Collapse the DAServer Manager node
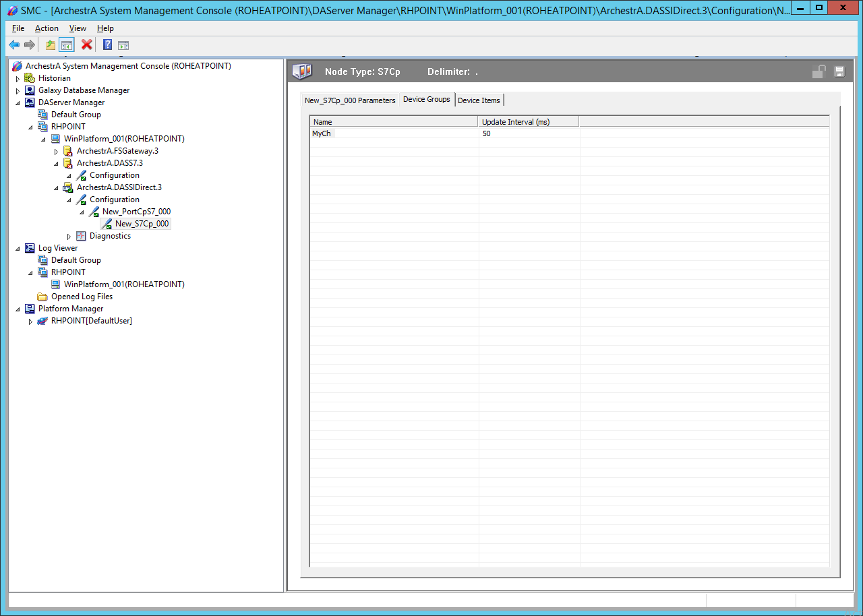This screenshot has height=616, width=863. tap(18, 103)
